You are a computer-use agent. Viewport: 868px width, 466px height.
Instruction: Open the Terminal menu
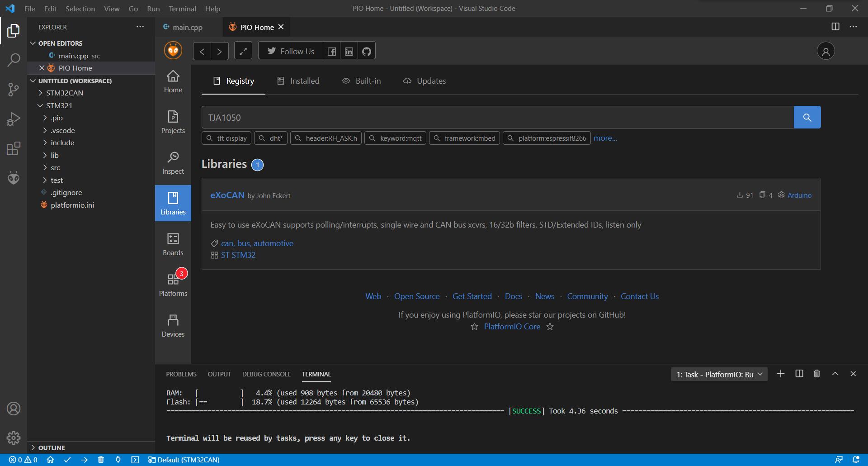[182, 9]
